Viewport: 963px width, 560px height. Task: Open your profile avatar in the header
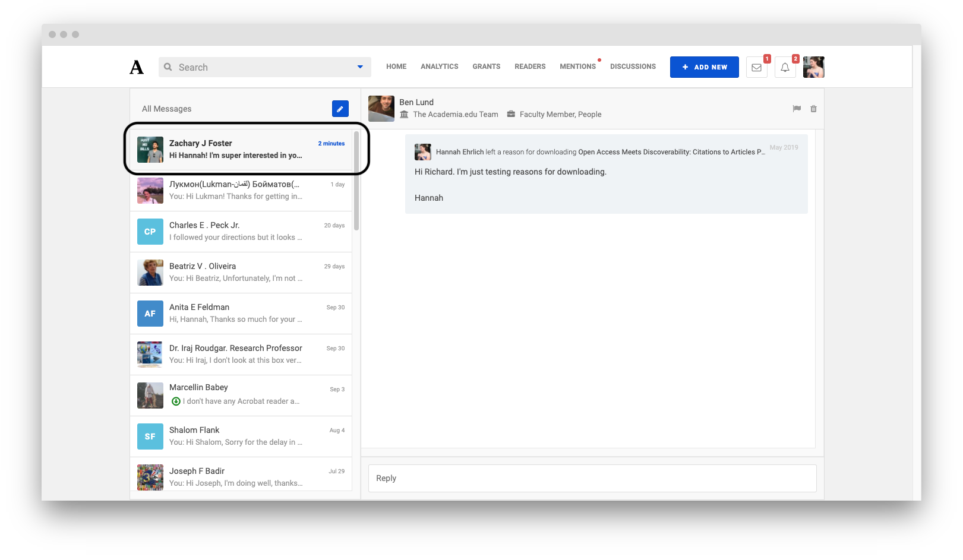(813, 67)
